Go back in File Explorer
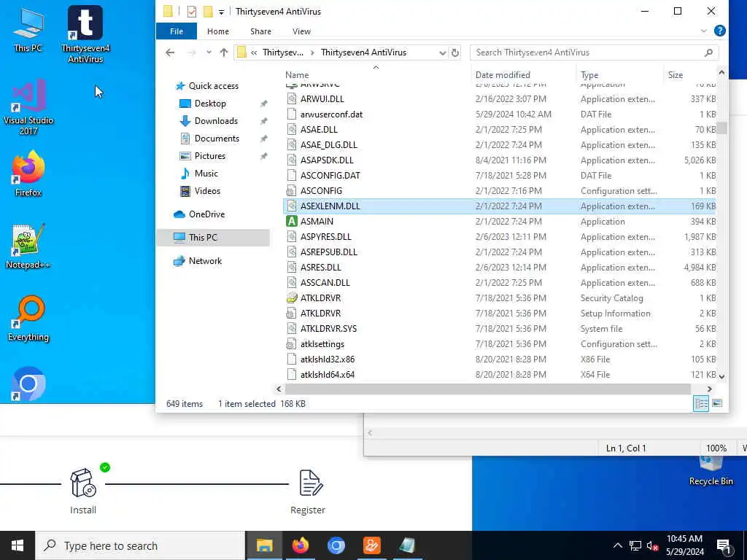 click(x=170, y=52)
